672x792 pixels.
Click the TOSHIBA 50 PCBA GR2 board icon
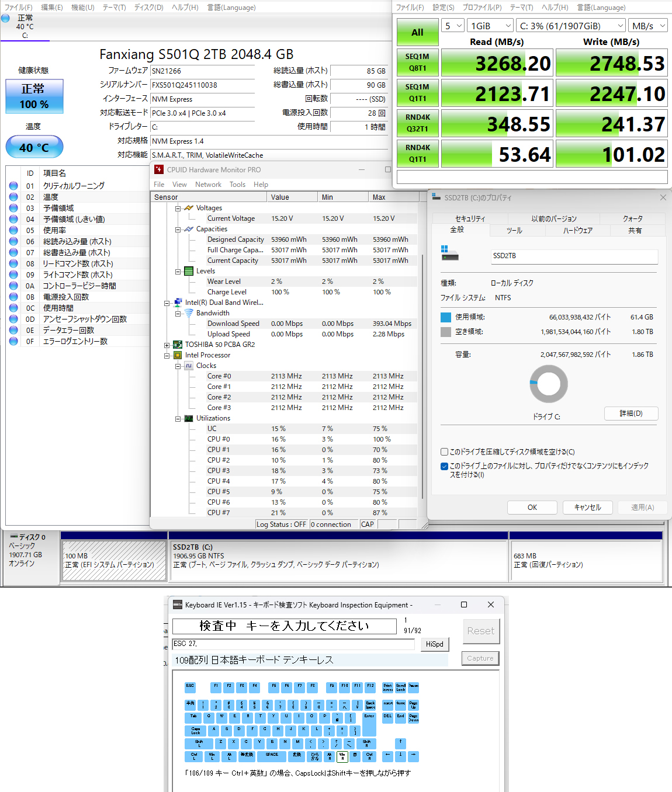(x=178, y=345)
